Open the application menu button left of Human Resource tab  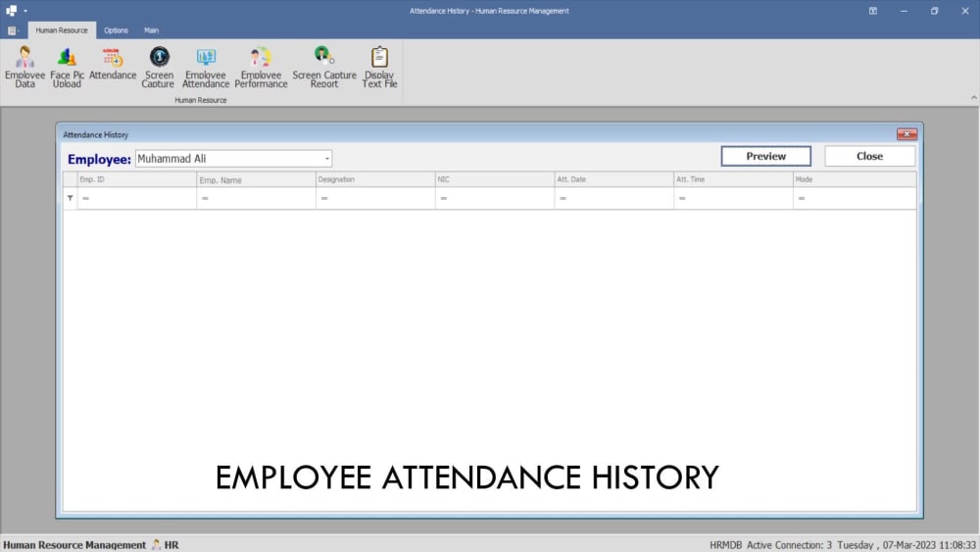(13, 30)
